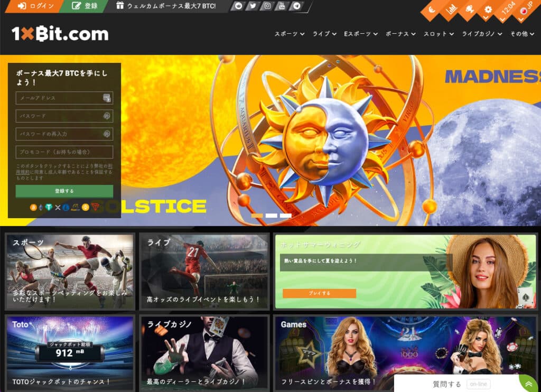The width and height of the screenshot is (541, 392).
Task: Expand the Eスポーツ menu
Action: 360,34
